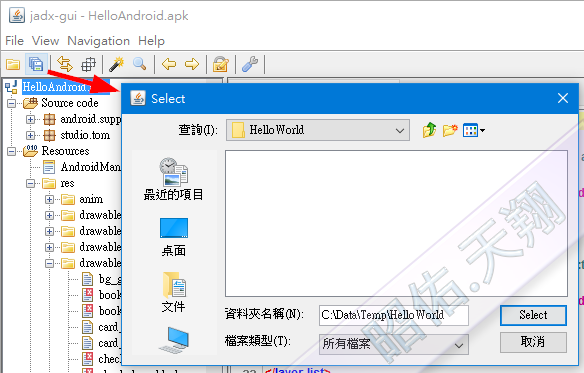
Task: Select 桌面 desktop shortcut
Action: point(174,237)
